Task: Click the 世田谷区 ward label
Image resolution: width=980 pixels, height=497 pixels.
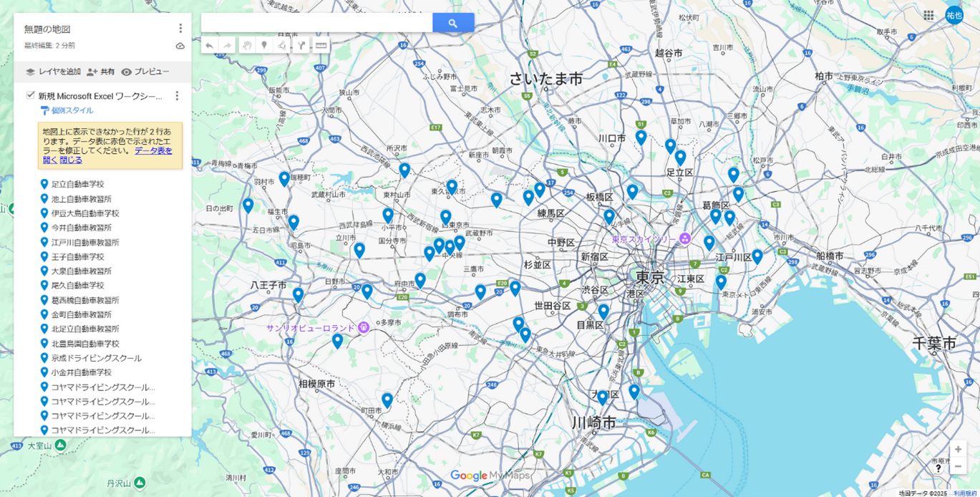Action: tap(552, 306)
